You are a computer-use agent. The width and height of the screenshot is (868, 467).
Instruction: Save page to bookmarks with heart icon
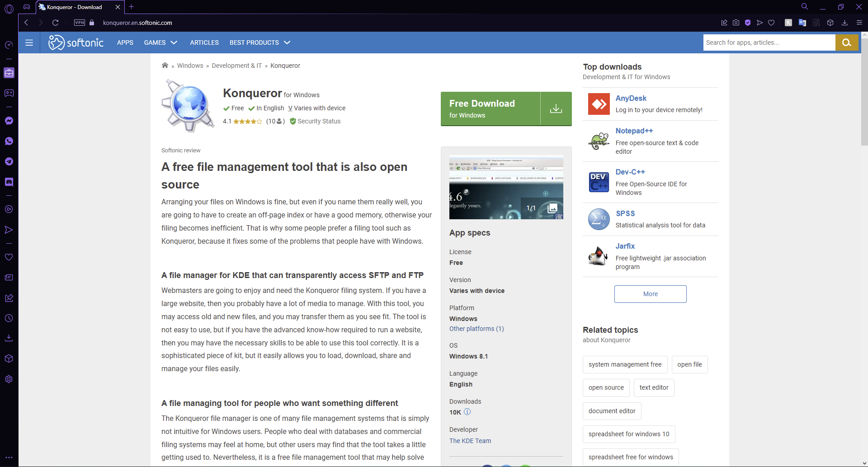tap(772, 22)
